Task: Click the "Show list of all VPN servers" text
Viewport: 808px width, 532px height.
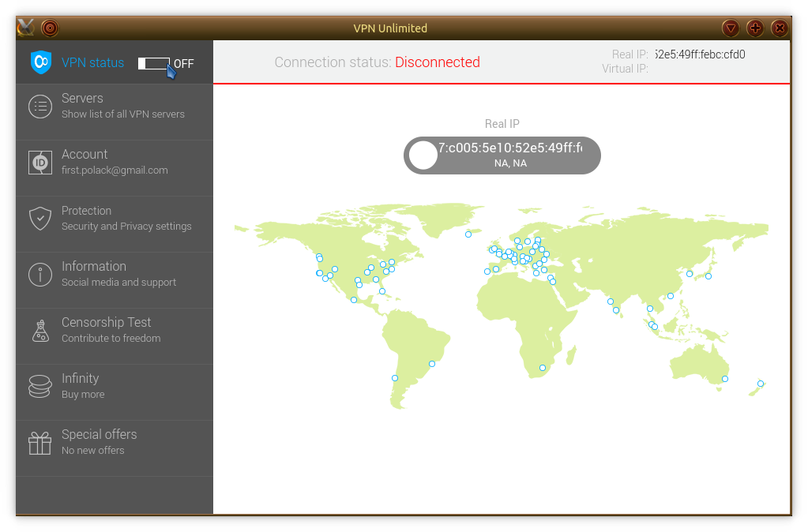Action: (123, 114)
